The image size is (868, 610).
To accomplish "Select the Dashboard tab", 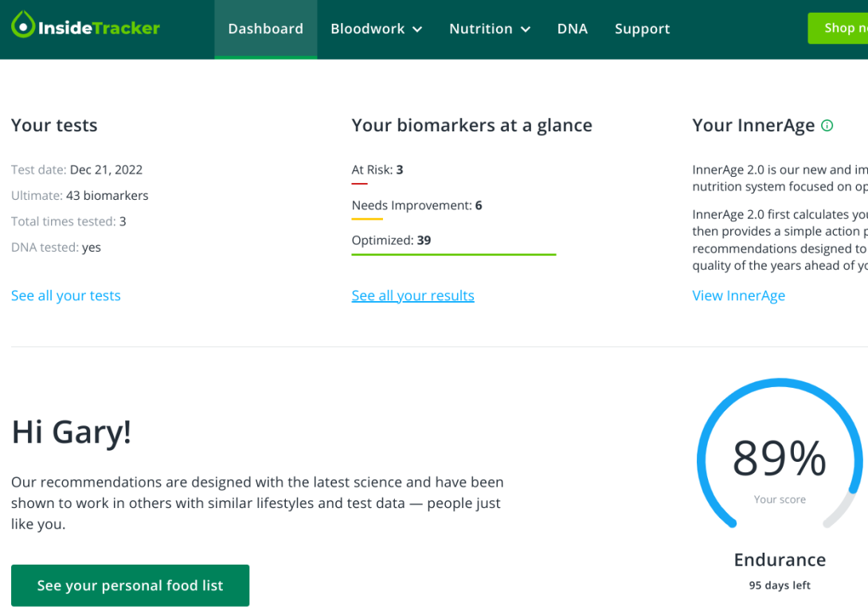I will coord(265,29).
